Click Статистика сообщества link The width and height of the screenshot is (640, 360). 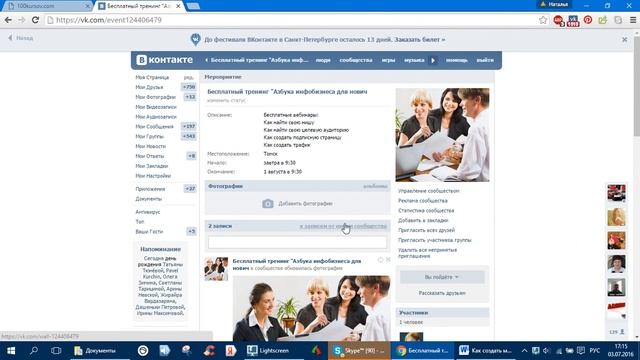[426, 211]
